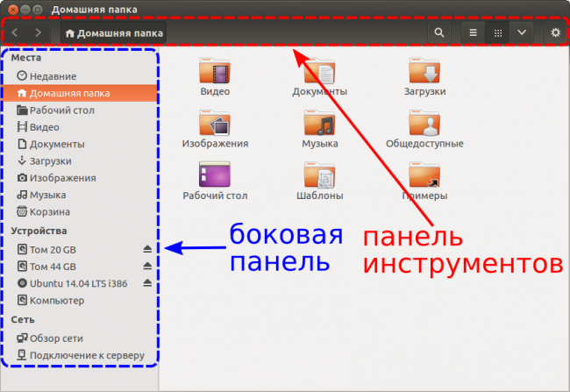Open the Шаблоны folder icon
The width and height of the screenshot is (570, 392).
pyautogui.click(x=319, y=175)
